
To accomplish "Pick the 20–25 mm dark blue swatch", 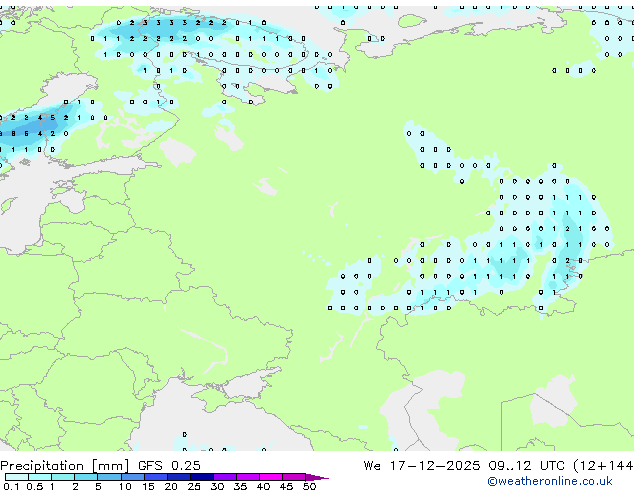I will point(179,477).
